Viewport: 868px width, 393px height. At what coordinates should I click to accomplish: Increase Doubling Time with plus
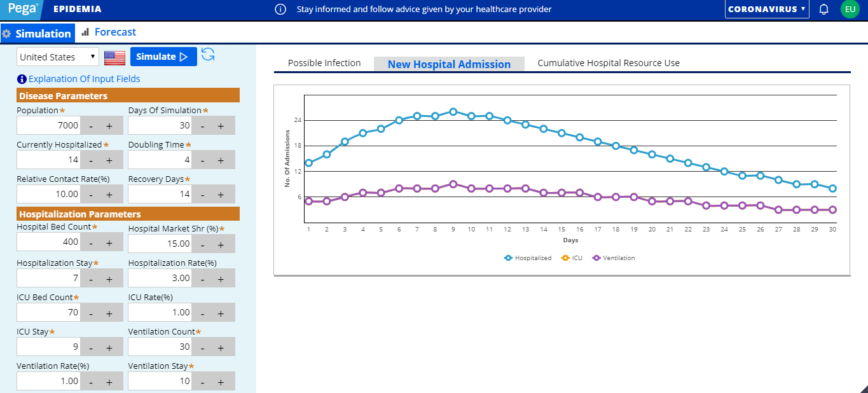pos(221,160)
